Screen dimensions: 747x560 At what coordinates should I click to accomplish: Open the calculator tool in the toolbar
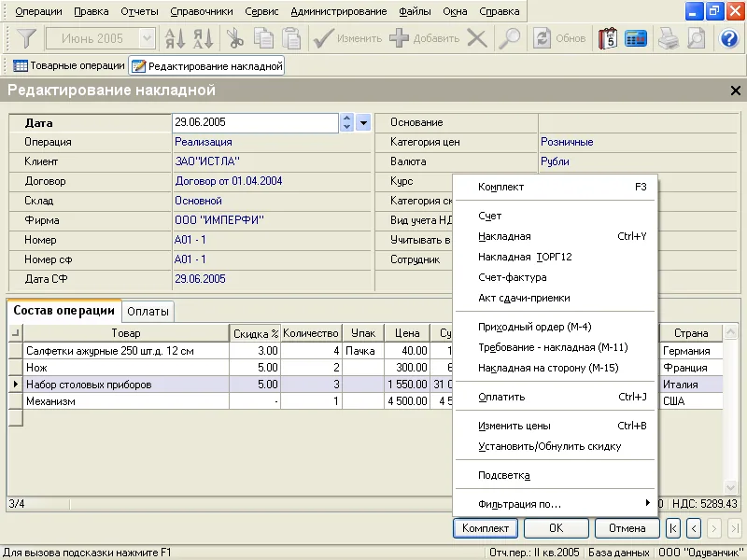point(637,38)
